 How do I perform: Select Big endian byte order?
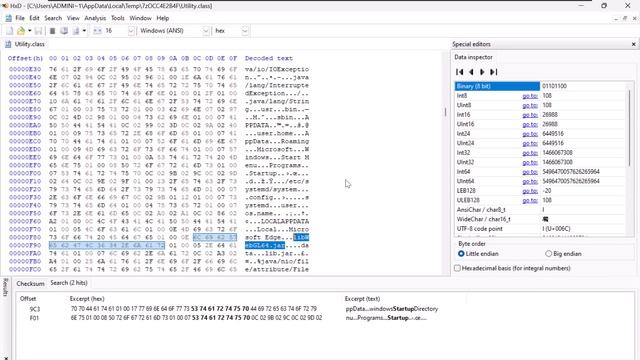(563, 254)
